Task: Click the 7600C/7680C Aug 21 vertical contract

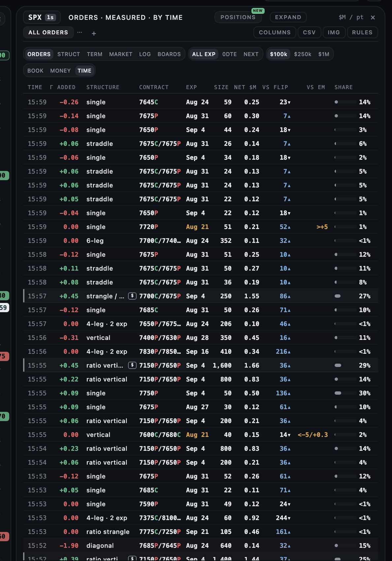Action: point(160,435)
